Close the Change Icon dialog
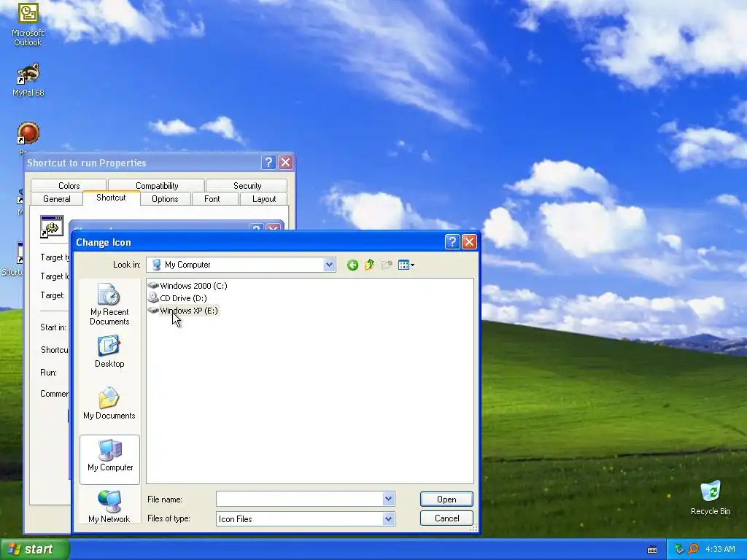This screenshot has width=747, height=560. (469, 242)
